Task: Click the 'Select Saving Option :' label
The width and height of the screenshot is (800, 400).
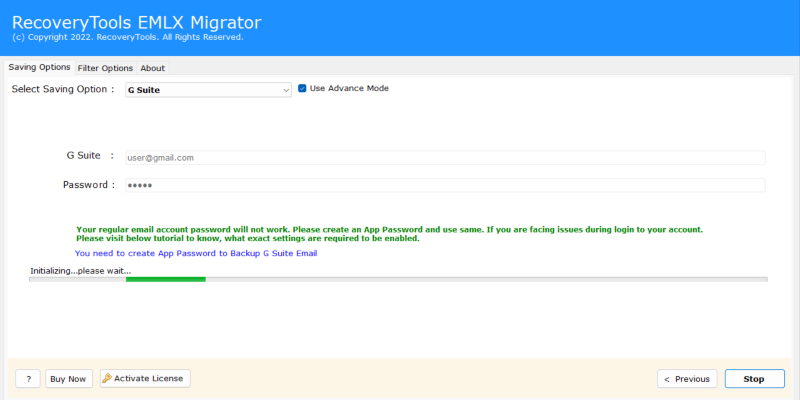Action: coord(63,89)
